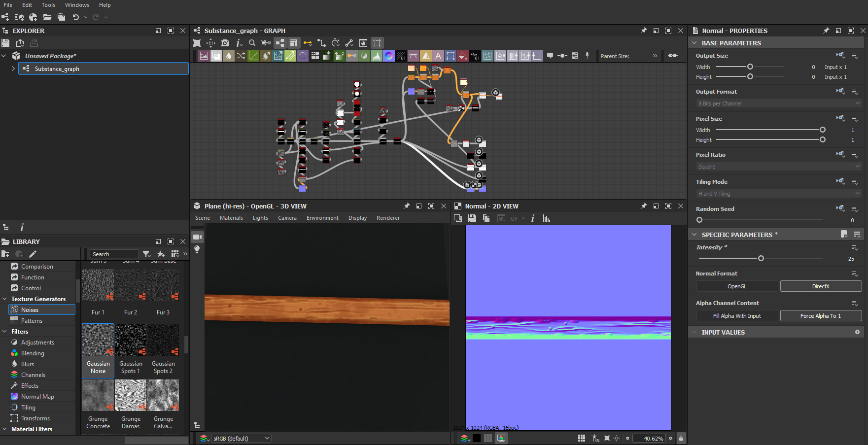The image size is (868, 445).
Task: Choose Fill Alpha With Input option
Action: pyautogui.click(x=736, y=316)
